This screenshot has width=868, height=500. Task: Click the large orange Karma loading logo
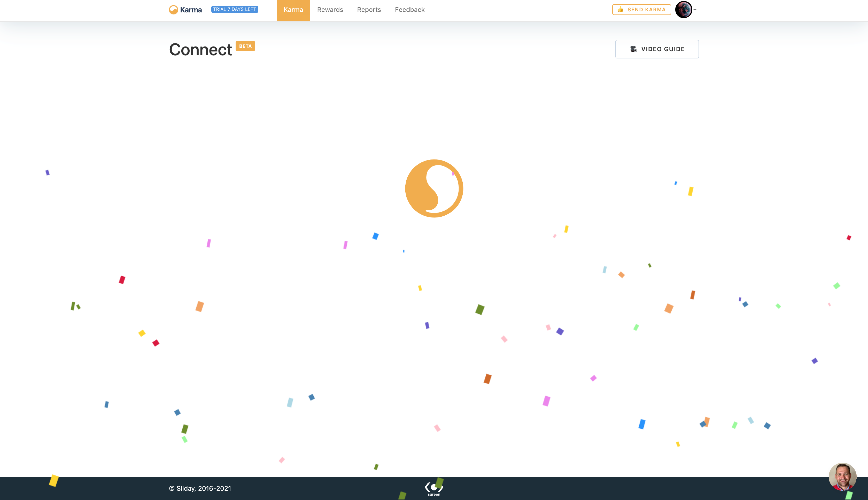pos(434,188)
